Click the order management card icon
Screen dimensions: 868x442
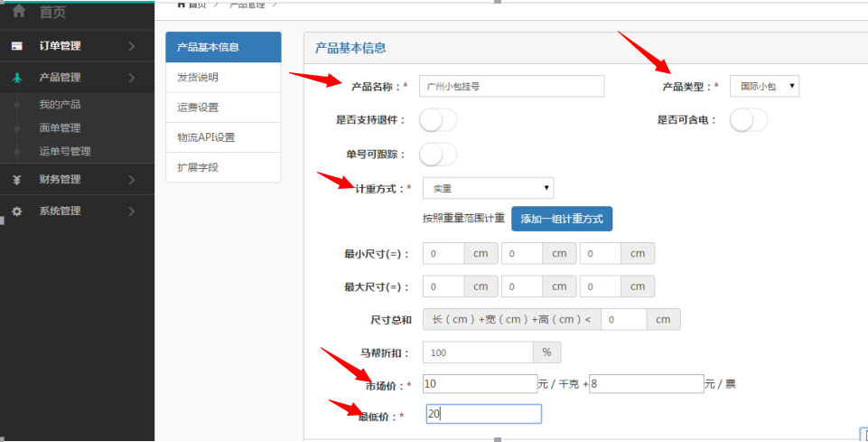pyautogui.click(x=17, y=45)
